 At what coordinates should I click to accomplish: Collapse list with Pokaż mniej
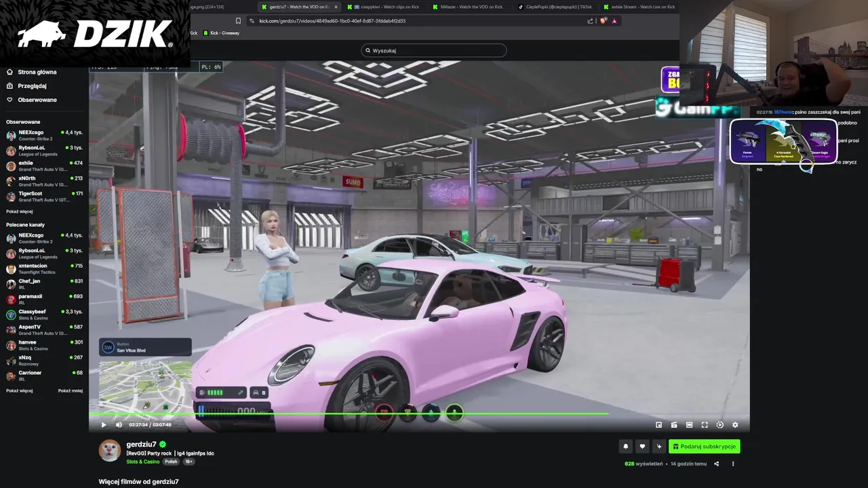coord(70,390)
